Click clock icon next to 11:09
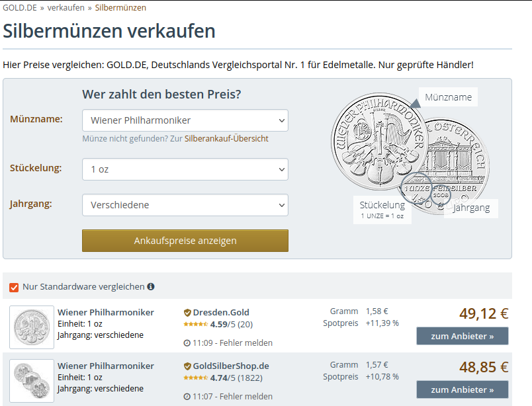The height and width of the screenshot is (406, 532). click(x=187, y=343)
